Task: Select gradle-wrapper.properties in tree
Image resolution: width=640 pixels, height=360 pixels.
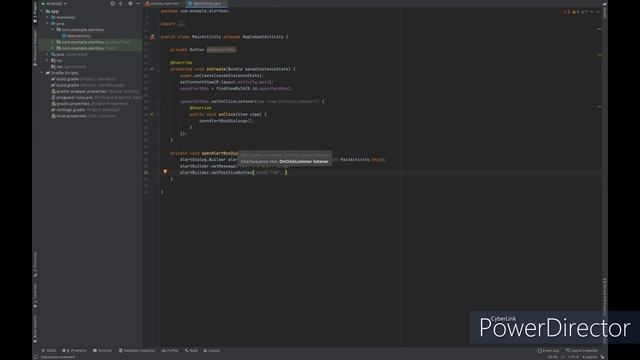Action: (x=95, y=91)
